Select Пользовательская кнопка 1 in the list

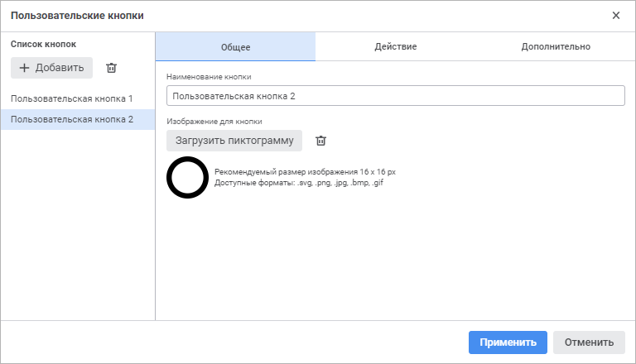(x=72, y=98)
